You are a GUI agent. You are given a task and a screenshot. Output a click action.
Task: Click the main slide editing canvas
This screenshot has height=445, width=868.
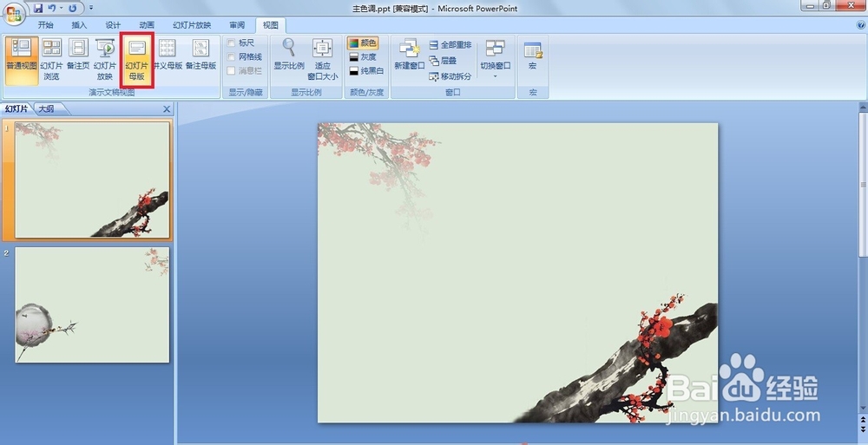pyautogui.click(x=517, y=273)
